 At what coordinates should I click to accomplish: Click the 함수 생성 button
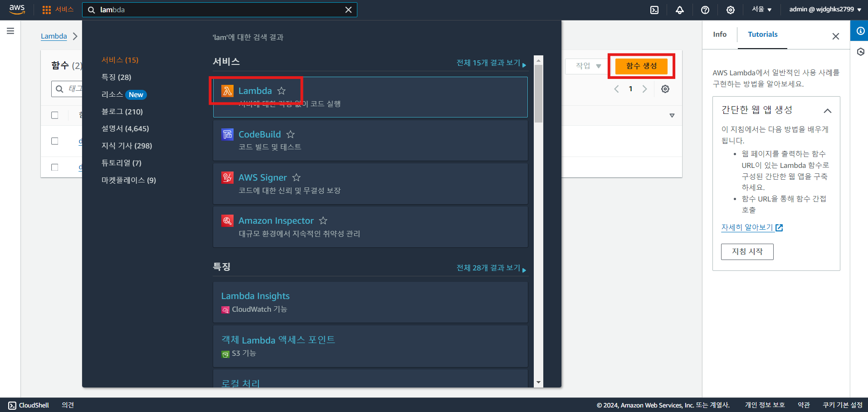pos(641,66)
